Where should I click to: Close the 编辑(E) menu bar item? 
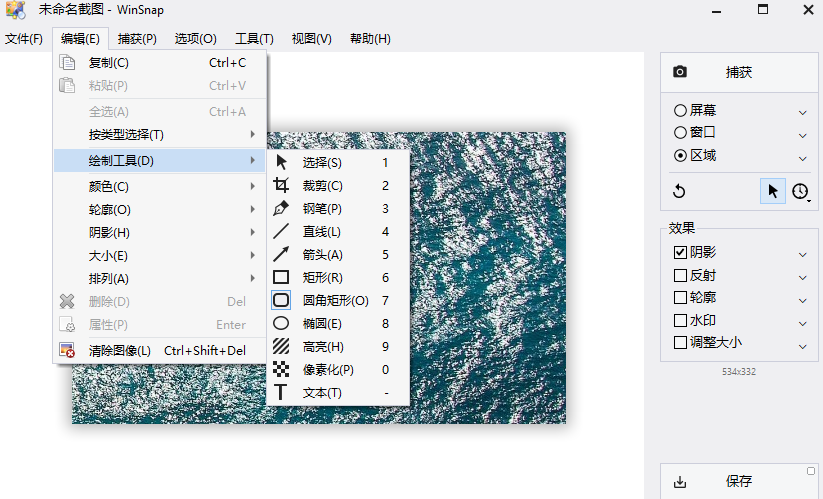click(80, 39)
